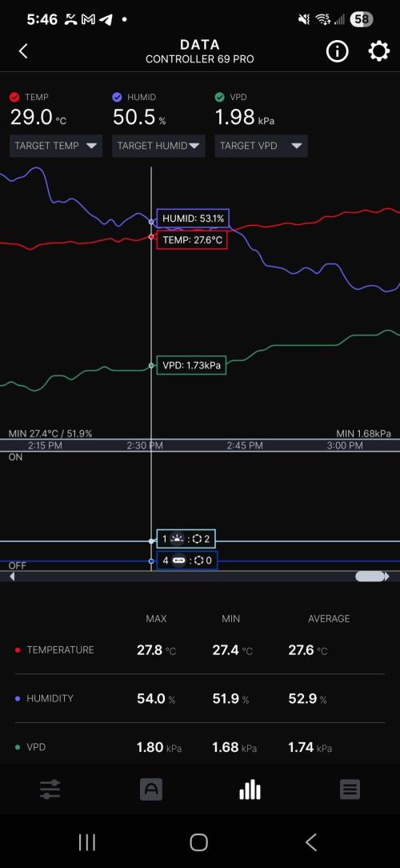Open the controls sliders tab icon

50,790
